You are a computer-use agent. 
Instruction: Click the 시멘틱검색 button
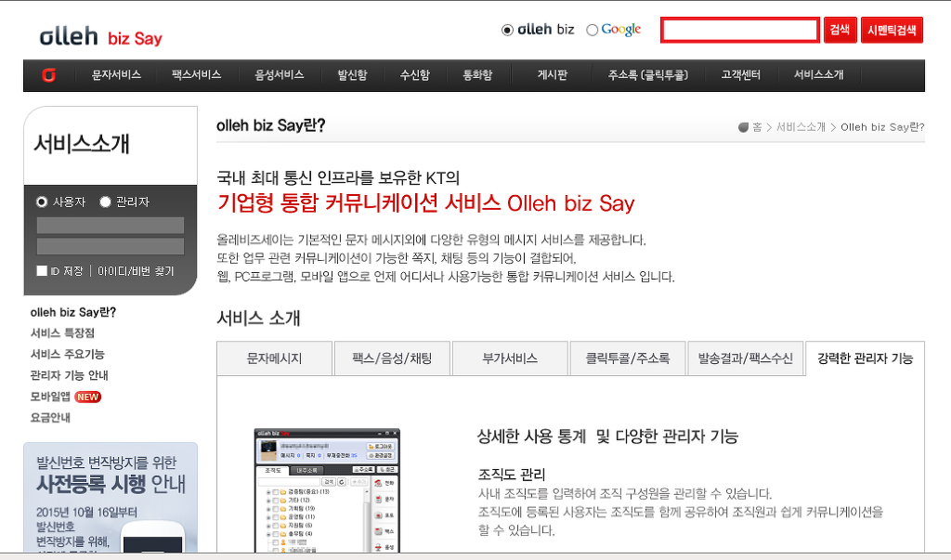click(x=892, y=30)
